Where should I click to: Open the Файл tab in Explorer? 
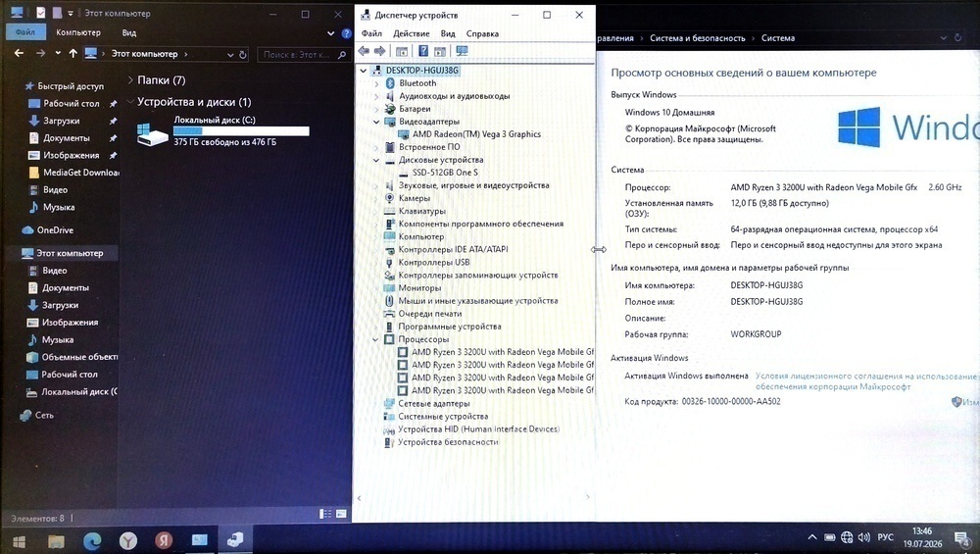25,32
